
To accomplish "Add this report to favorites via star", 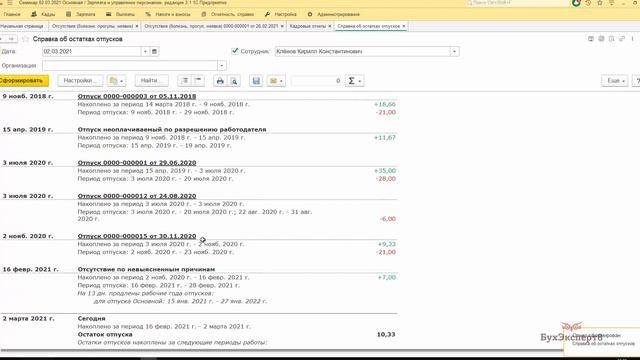I will [x=25, y=39].
